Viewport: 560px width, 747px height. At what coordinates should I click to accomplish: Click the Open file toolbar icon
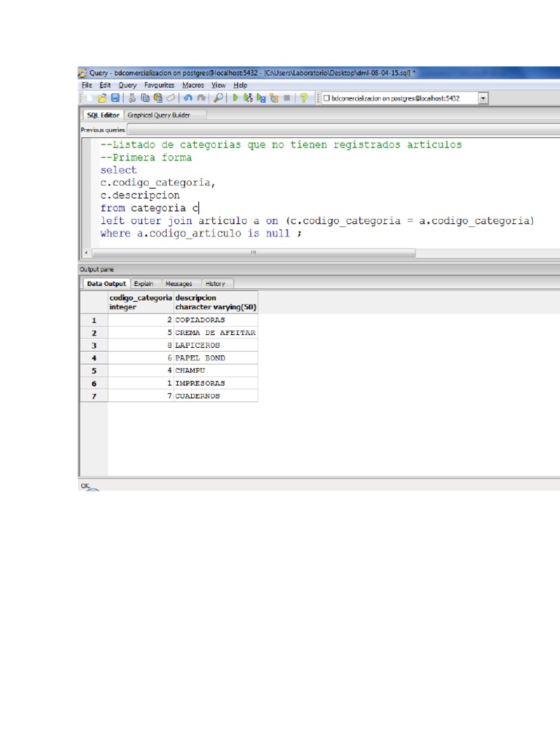coord(103,98)
